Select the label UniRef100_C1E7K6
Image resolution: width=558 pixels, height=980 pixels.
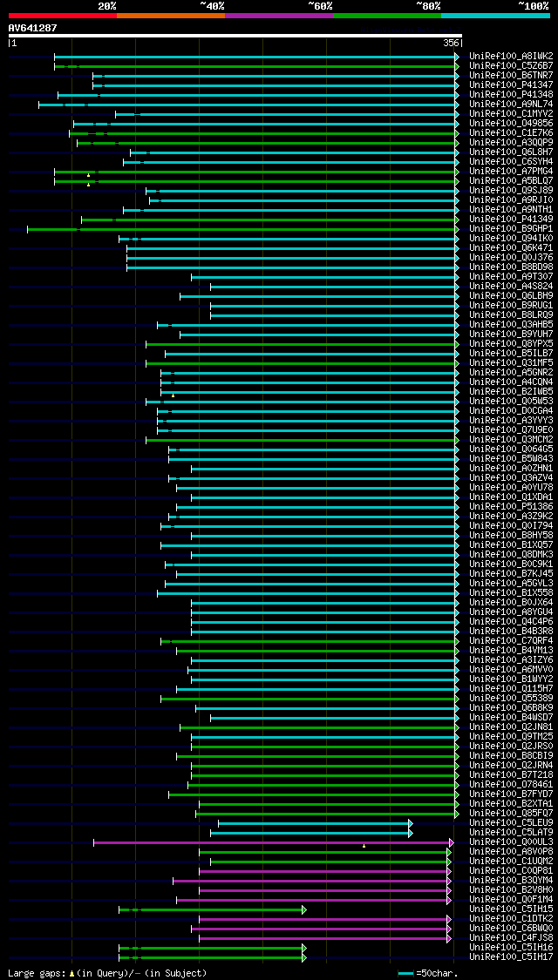point(511,132)
